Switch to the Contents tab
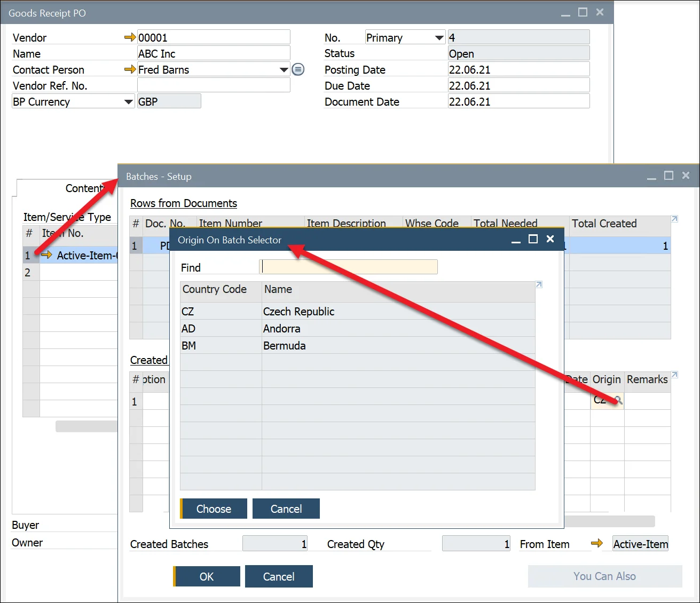700x603 pixels. click(83, 188)
